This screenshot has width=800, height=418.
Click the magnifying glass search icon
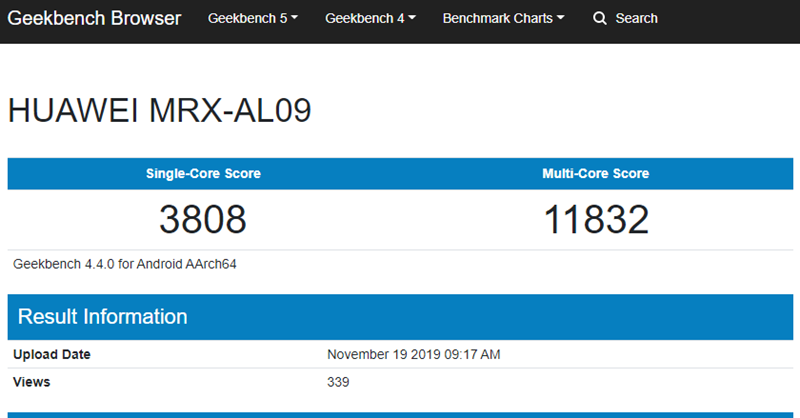point(600,18)
